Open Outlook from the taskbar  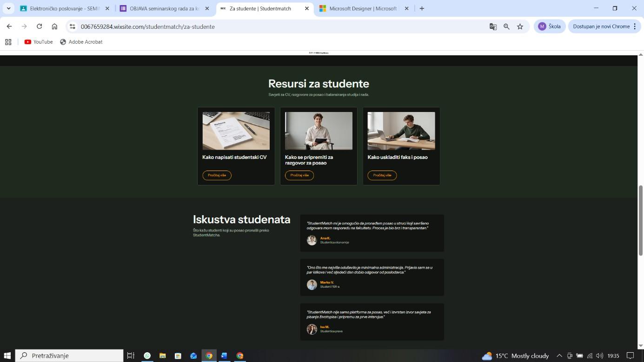(193, 355)
